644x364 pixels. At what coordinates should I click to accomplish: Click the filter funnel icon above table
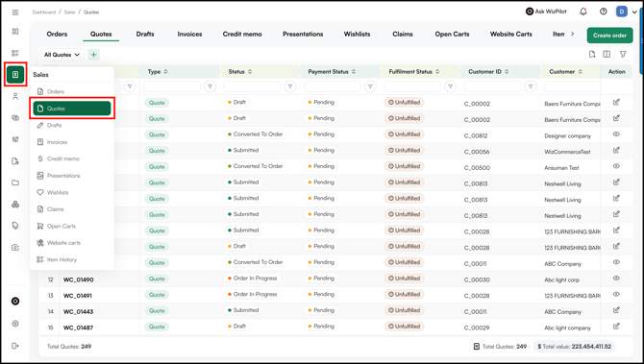point(623,54)
